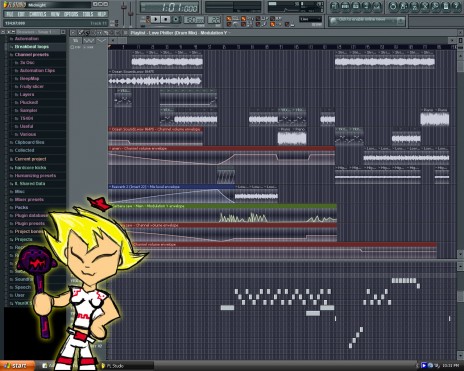Viewport: 464px width, 371px height.
Task: Click the enable online news panel
Action: pyautogui.click(x=367, y=21)
